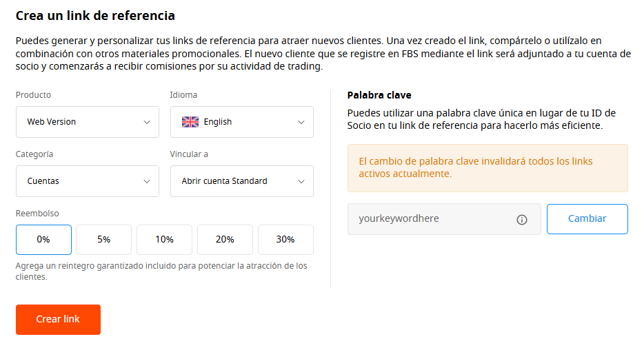Click the Cambiar button
Image resolution: width=644 pixels, height=350 pixels.
click(x=587, y=219)
